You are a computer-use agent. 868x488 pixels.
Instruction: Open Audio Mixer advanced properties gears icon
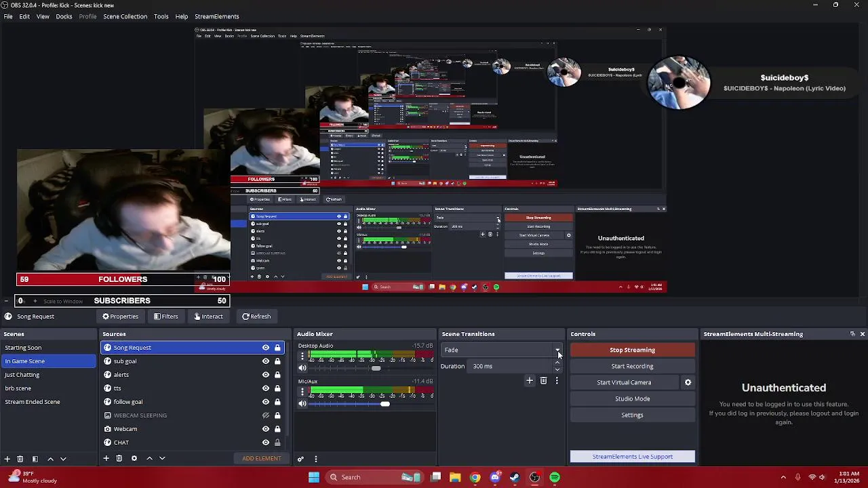300,459
